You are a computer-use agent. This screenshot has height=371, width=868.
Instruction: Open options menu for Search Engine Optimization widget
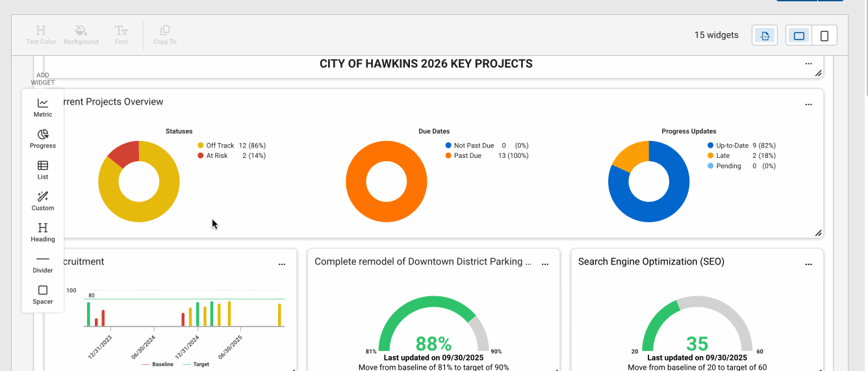tap(809, 264)
